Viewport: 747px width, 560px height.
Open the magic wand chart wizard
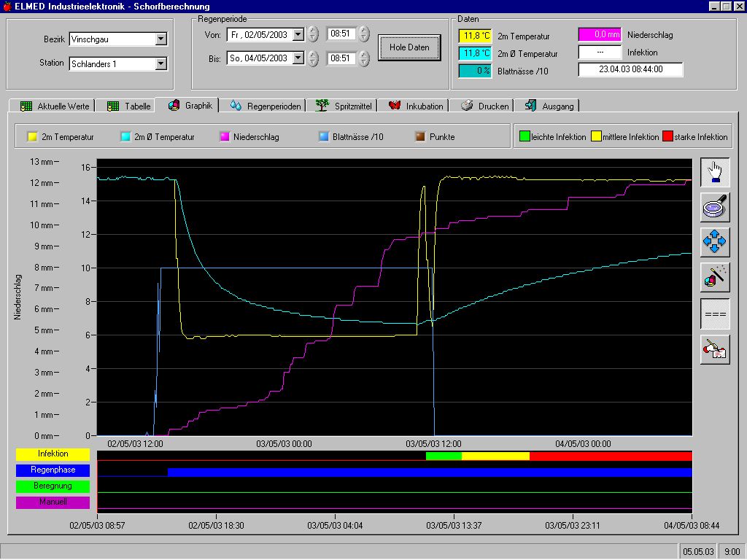point(714,278)
